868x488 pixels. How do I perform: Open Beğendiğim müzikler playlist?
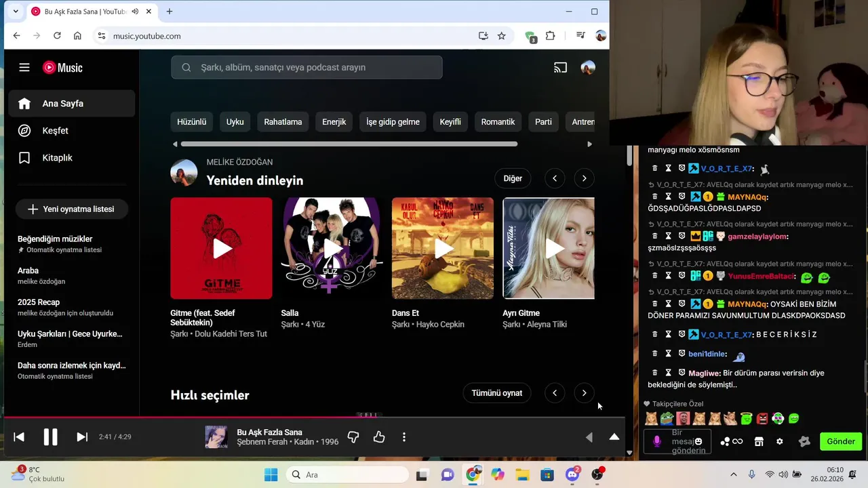[x=72, y=244]
